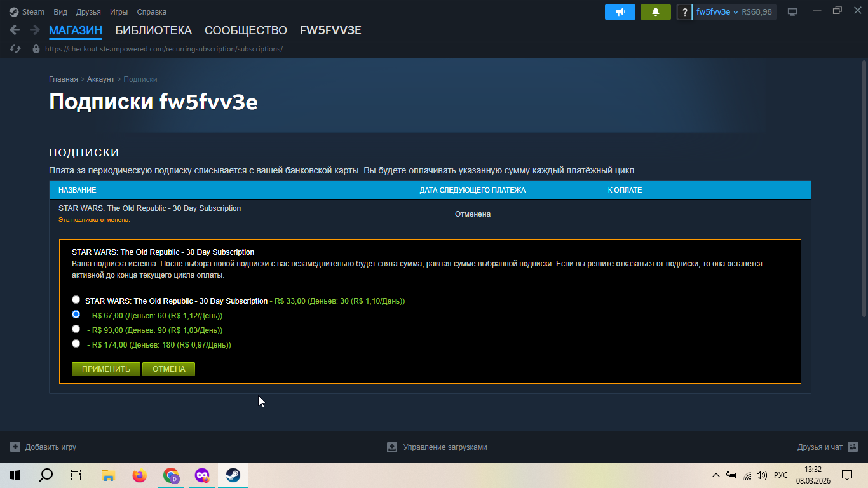Viewport: 868px width, 488px height.
Task: Click the volume speaker tray icon
Action: click(x=762, y=475)
